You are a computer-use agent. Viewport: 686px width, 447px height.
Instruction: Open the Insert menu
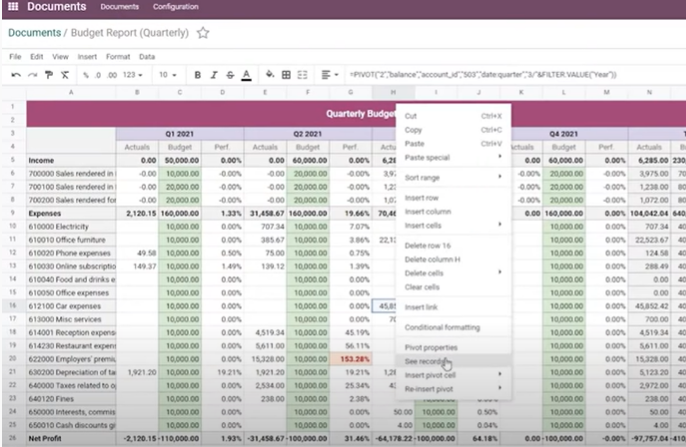tap(87, 57)
